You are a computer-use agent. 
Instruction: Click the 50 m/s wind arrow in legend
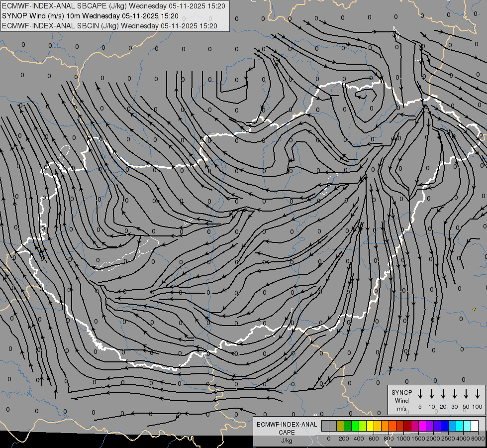(x=466, y=394)
